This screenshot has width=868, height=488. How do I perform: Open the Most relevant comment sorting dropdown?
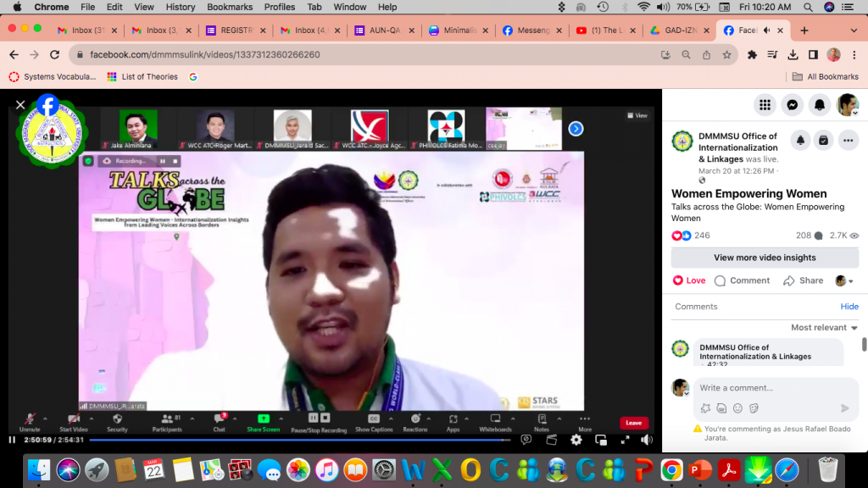(824, 328)
